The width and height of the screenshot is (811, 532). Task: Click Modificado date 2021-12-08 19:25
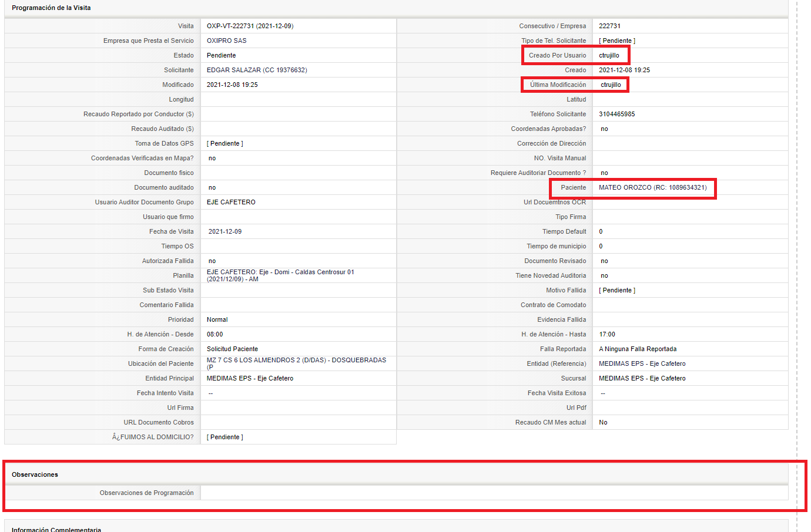pos(232,85)
